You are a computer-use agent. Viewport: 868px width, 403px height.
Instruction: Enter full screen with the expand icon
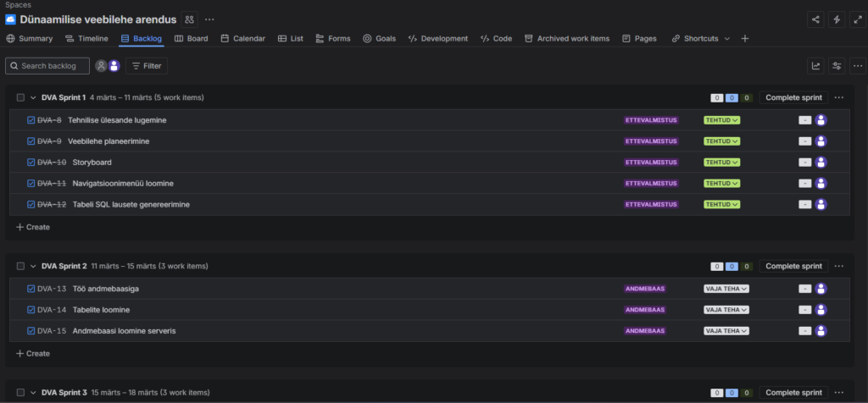click(x=857, y=19)
